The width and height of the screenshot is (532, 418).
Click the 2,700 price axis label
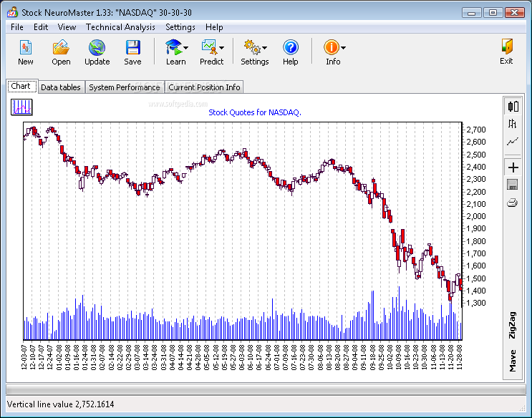tap(476, 130)
